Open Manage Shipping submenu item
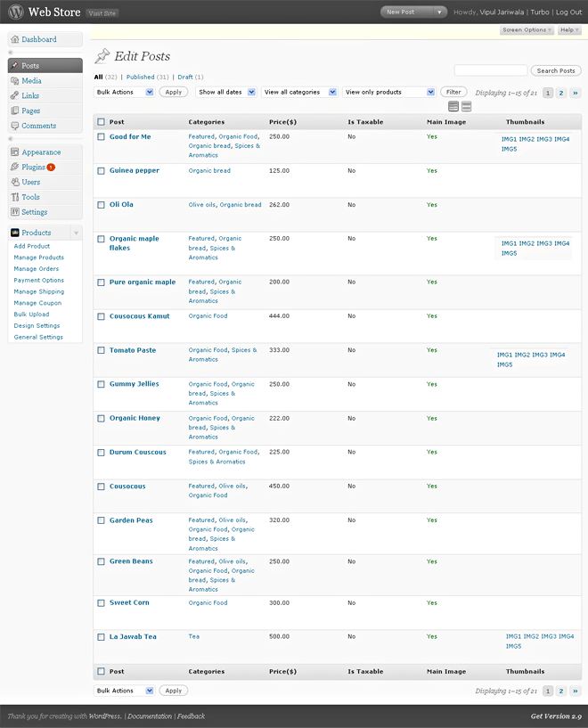This screenshot has height=728, width=588. tap(39, 291)
